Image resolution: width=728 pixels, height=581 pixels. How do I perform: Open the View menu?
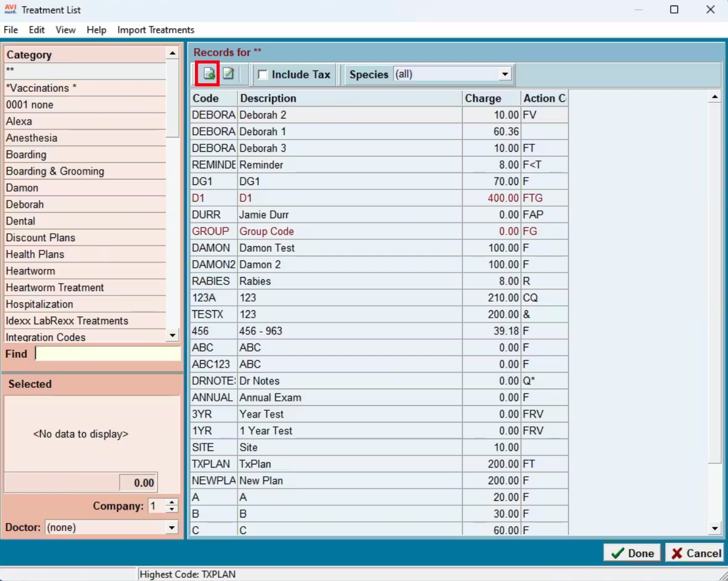[x=65, y=30]
